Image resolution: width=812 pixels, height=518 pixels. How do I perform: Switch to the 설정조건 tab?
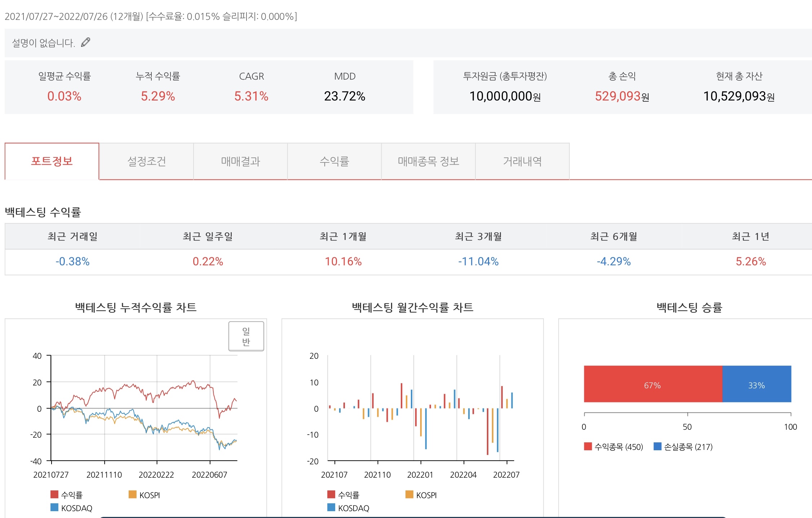pos(146,161)
